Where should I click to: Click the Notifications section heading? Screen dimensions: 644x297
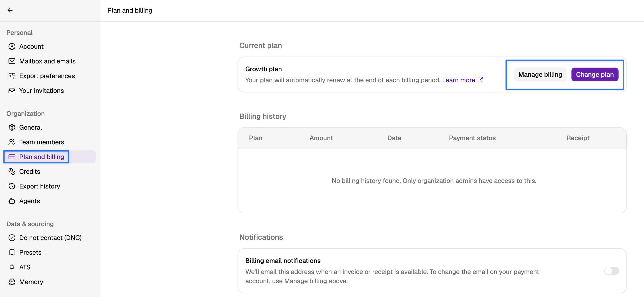click(x=261, y=237)
